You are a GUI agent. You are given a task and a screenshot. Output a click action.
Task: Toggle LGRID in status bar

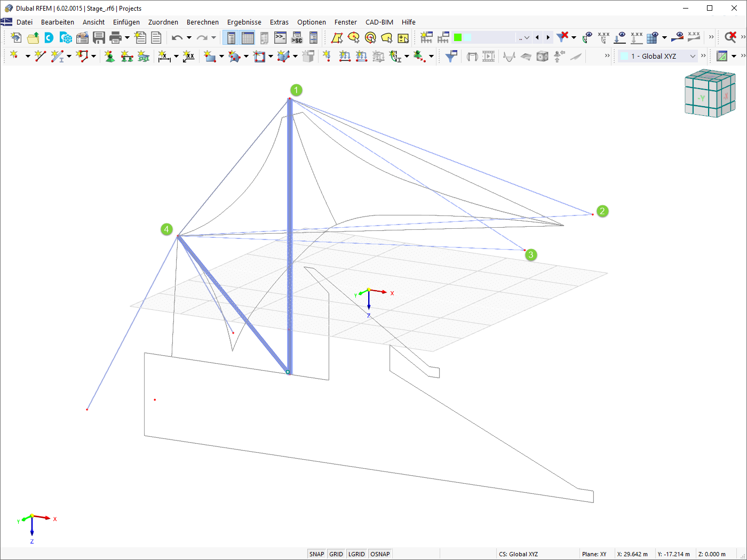pos(356,554)
